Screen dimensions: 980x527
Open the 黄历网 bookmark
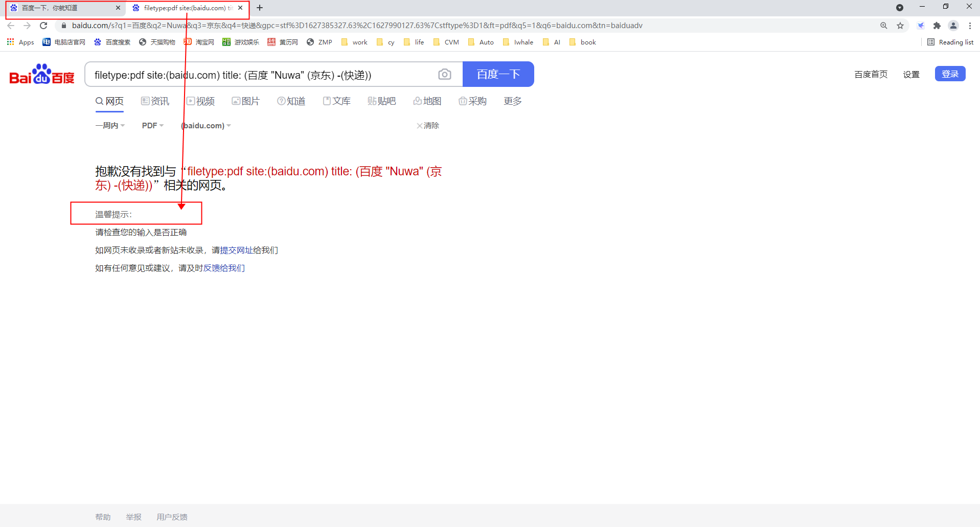coord(283,42)
